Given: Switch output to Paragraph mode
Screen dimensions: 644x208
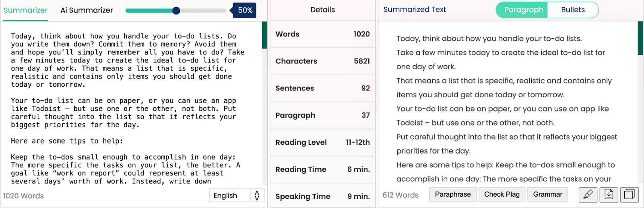Looking at the screenshot, I should click(523, 10).
